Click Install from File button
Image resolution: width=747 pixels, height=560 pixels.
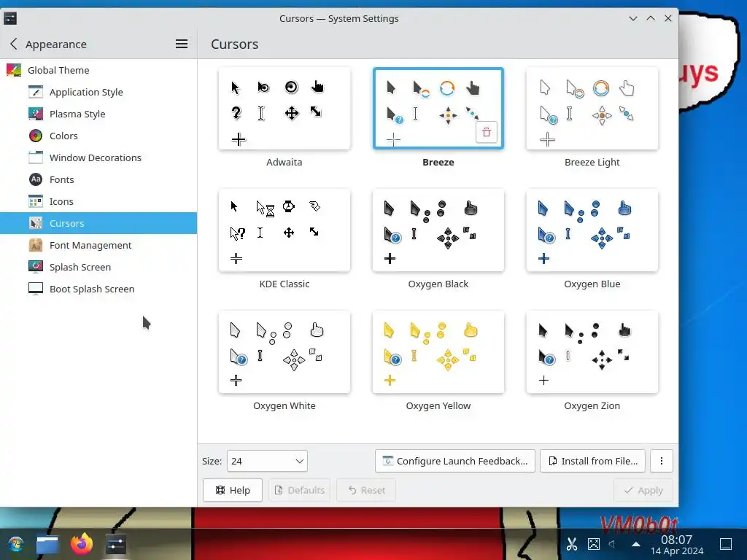(x=592, y=461)
